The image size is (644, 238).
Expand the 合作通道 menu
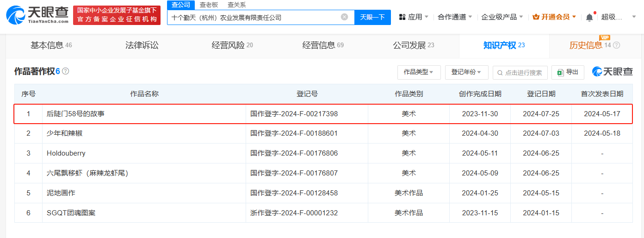coord(455,17)
